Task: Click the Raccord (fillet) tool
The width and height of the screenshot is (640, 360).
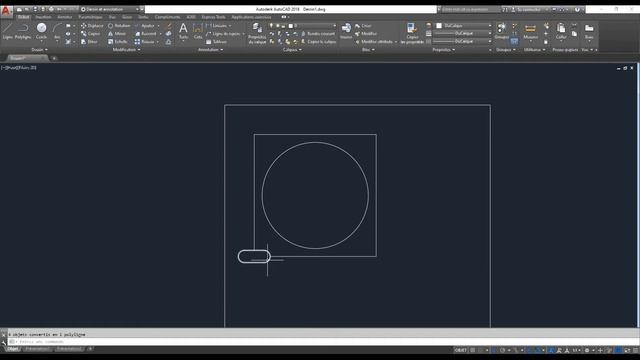Action: [x=146, y=34]
